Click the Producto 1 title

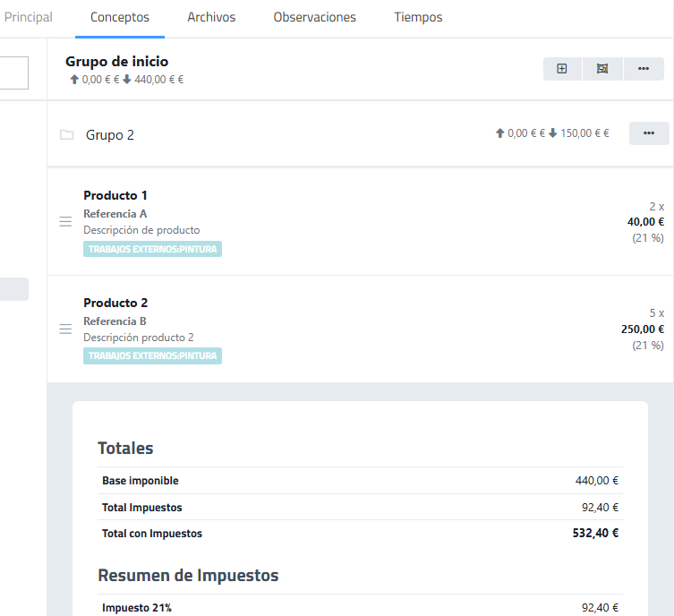coord(115,195)
